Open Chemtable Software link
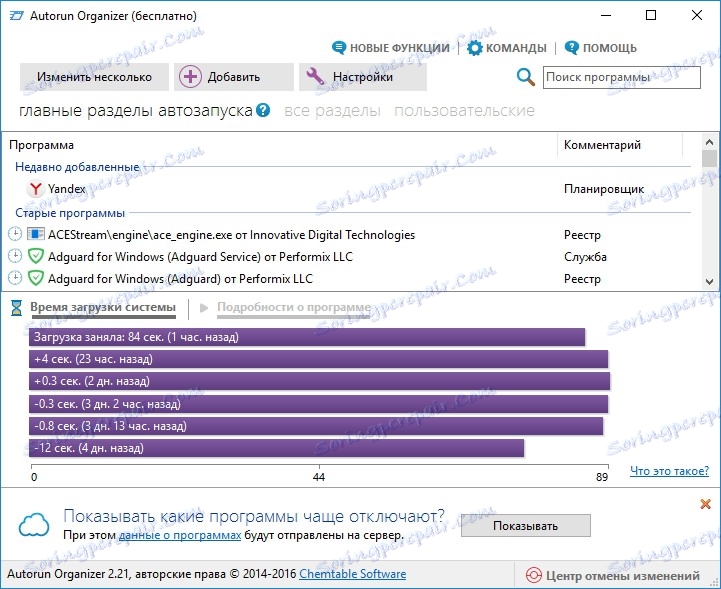 click(x=353, y=574)
